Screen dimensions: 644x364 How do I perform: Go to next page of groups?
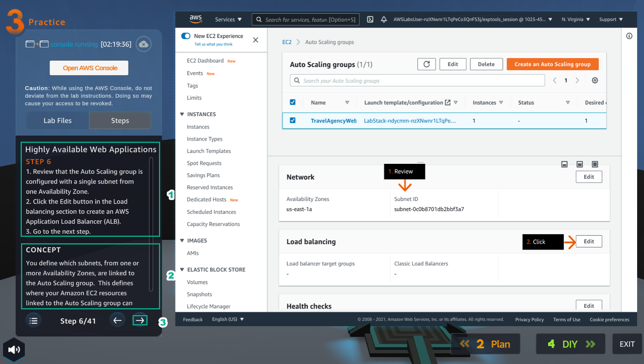coord(577,80)
